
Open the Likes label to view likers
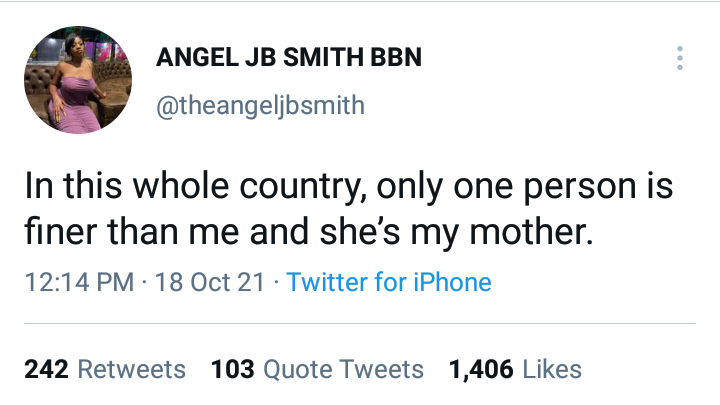click(x=551, y=370)
